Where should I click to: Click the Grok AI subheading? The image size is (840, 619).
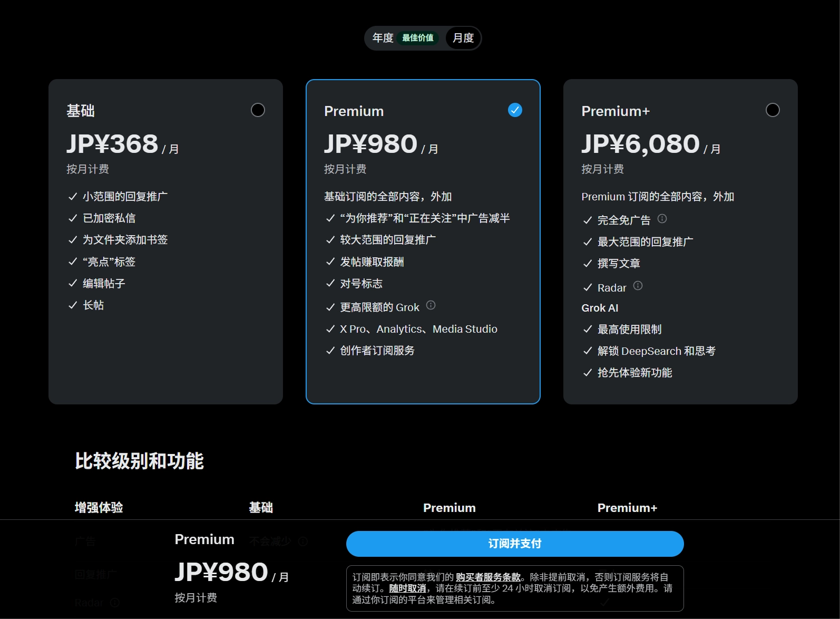click(x=600, y=308)
